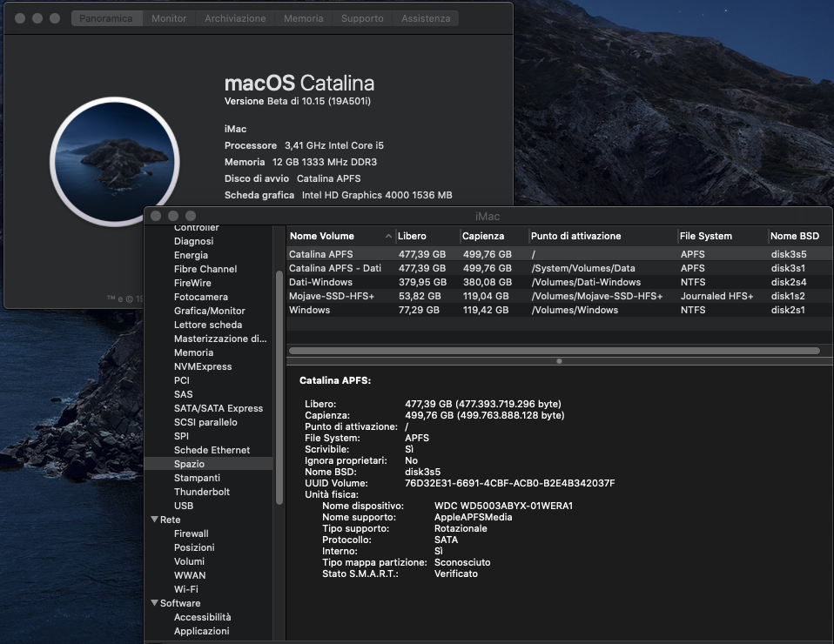
Task: Collapse the Software section triangle
Action: coord(154,602)
